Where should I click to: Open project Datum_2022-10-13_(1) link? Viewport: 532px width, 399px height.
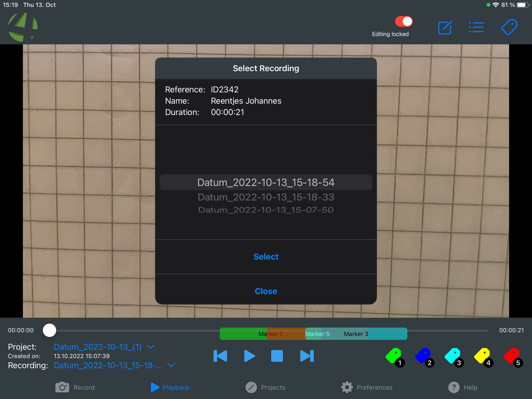[98, 347]
